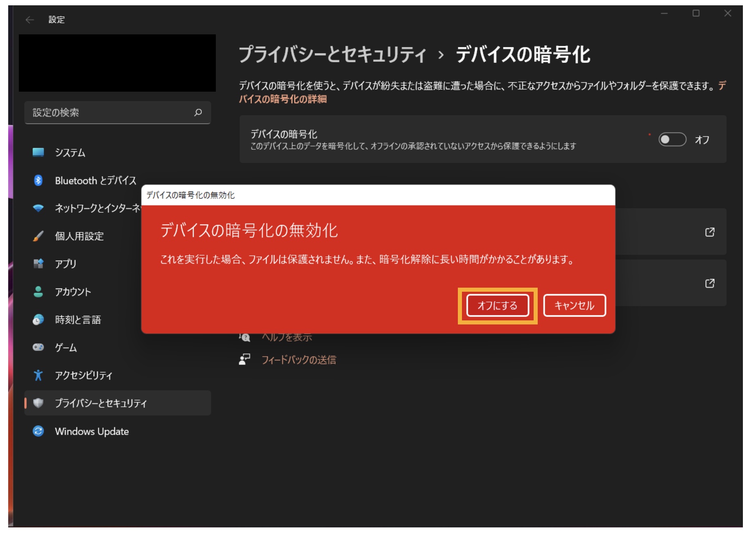Open the game controller icon entry
The height and width of the screenshot is (536, 756).
coord(38,347)
